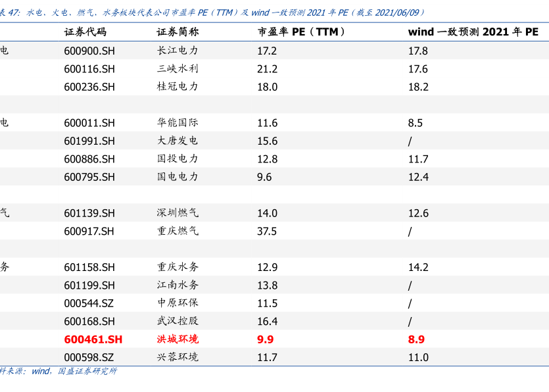Click the 桂冠电力 PE value 18.0
This screenshot has height=392, width=549.
[x=267, y=87]
